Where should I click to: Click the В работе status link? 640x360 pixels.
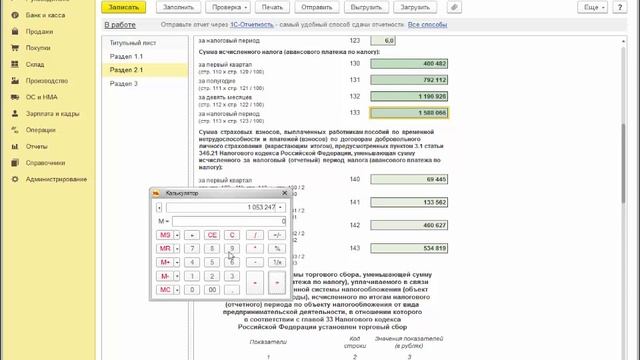pyautogui.click(x=120, y=25)
